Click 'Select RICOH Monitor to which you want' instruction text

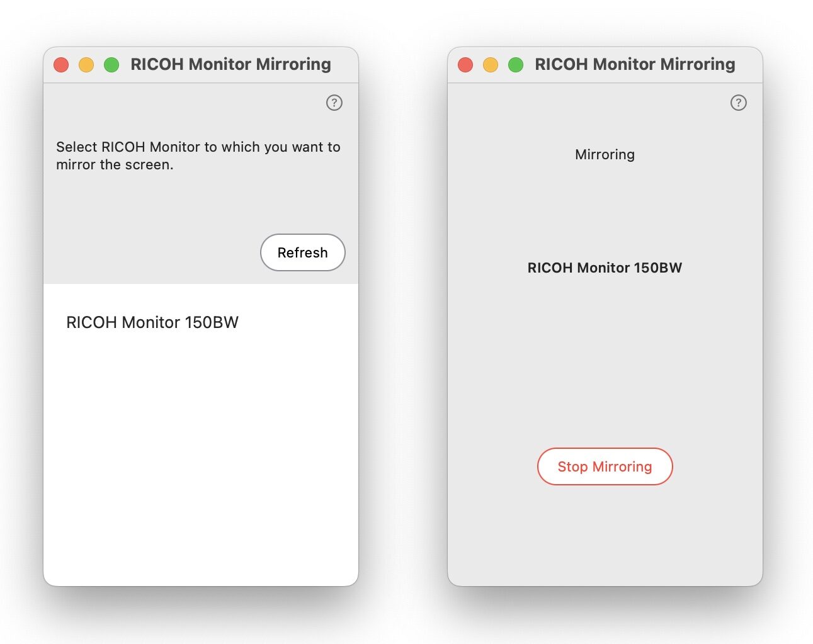pyautogui.click(x=198, y=155)
